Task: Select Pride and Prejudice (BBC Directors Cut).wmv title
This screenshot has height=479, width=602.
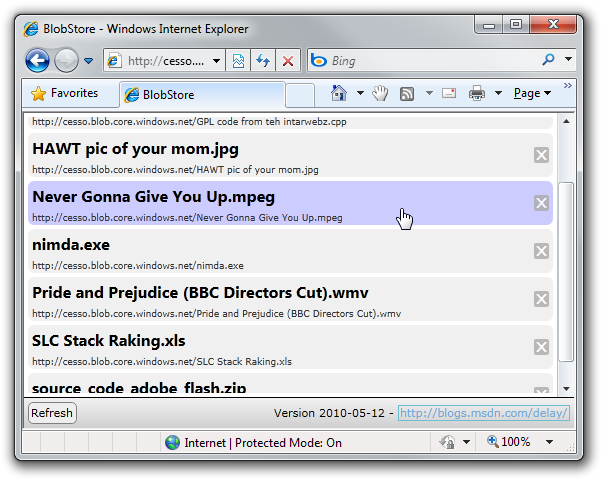Action: 200,293
